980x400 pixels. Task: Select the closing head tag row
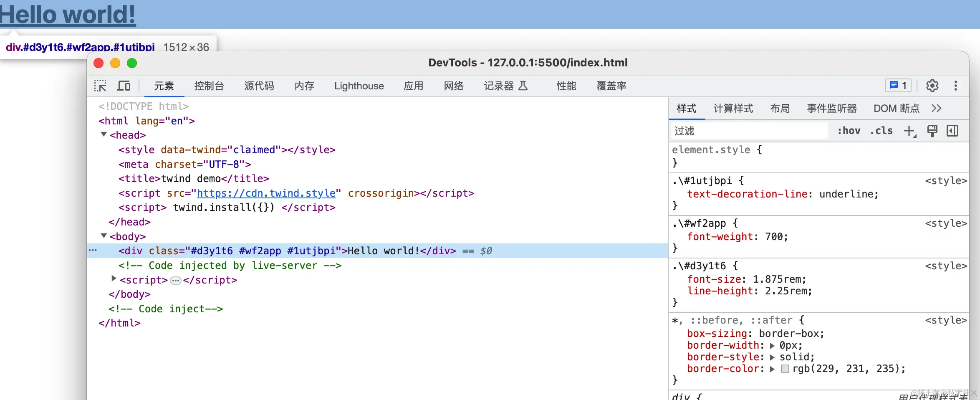(x=129, y=222)
